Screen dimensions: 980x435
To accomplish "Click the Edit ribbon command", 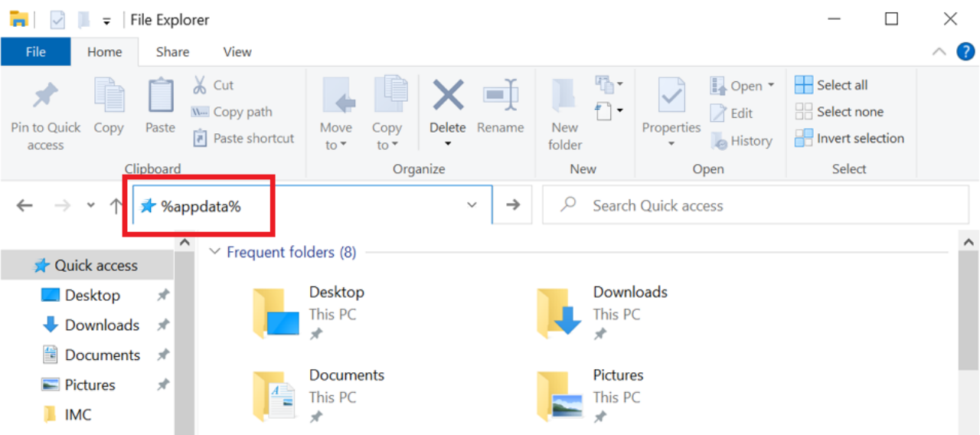I will click(732, 113).
